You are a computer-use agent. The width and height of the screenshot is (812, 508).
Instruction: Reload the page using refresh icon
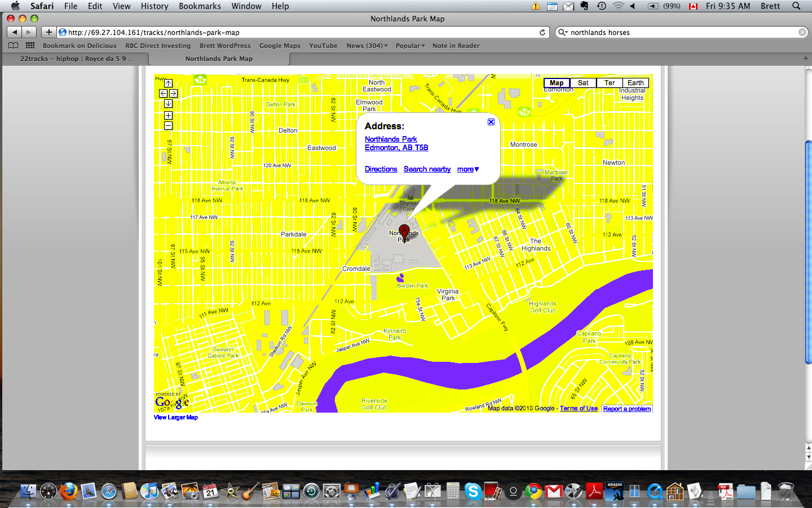point(542,32)
